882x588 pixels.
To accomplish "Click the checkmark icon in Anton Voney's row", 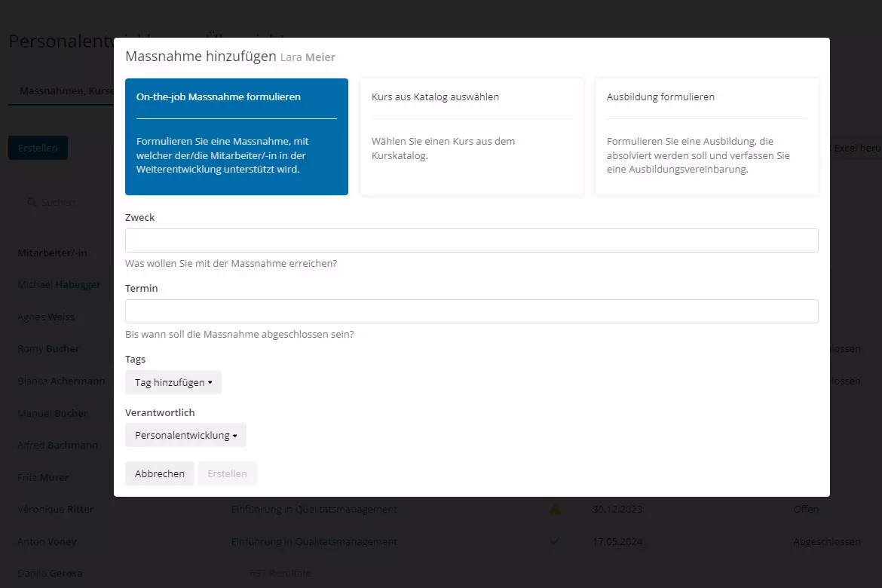I will coord(556,541).
